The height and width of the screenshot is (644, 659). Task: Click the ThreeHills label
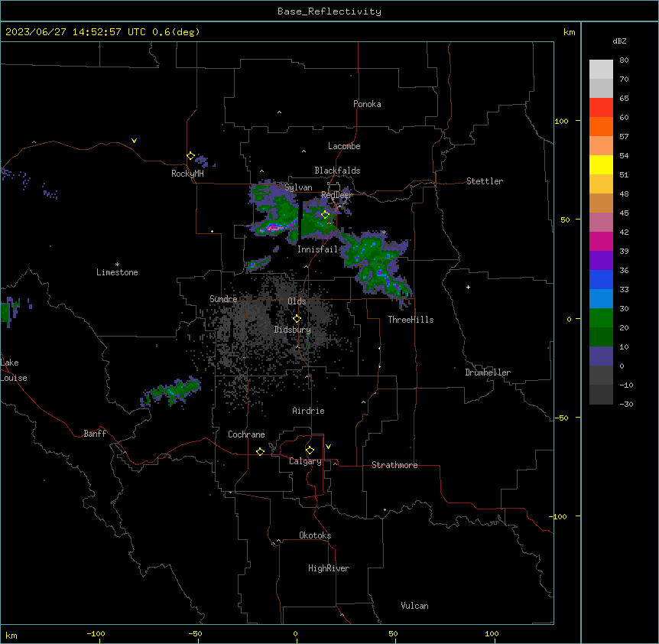click(x=411, y=320)
